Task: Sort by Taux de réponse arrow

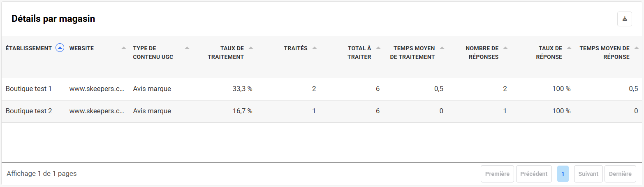Action: [569, 48]
